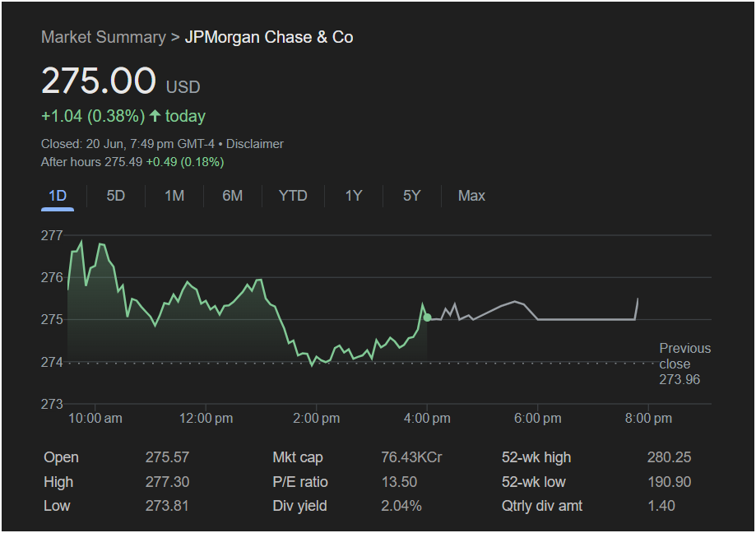This screenshot has height=533, width=756.
Task: Click the +0.49 (0.18%) after hours change
Action: 185,162
